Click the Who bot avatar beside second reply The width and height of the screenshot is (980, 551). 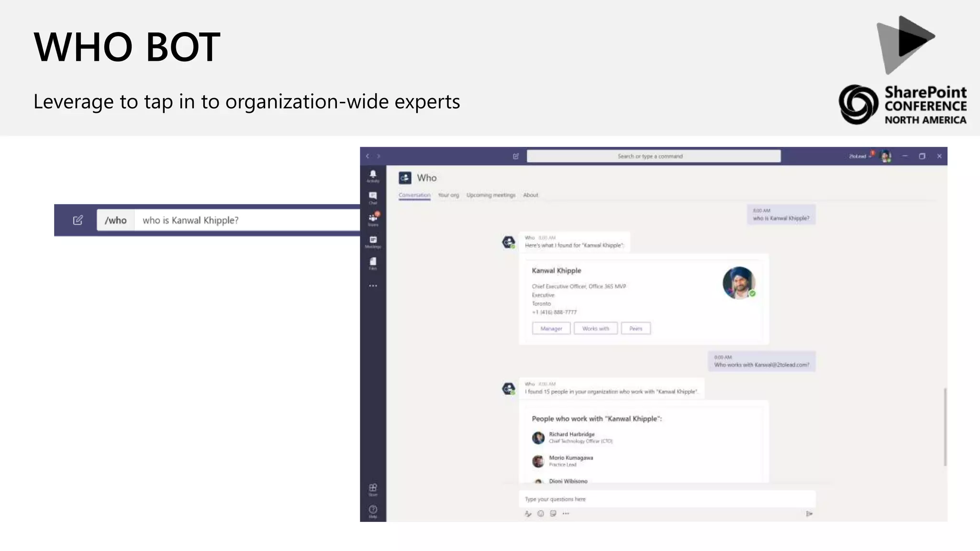(509, 388)
